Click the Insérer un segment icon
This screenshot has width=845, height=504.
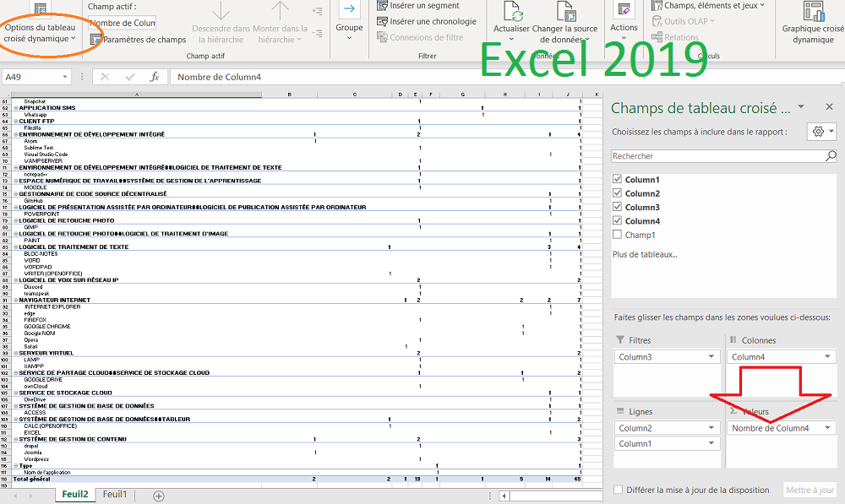click(383, 6)
